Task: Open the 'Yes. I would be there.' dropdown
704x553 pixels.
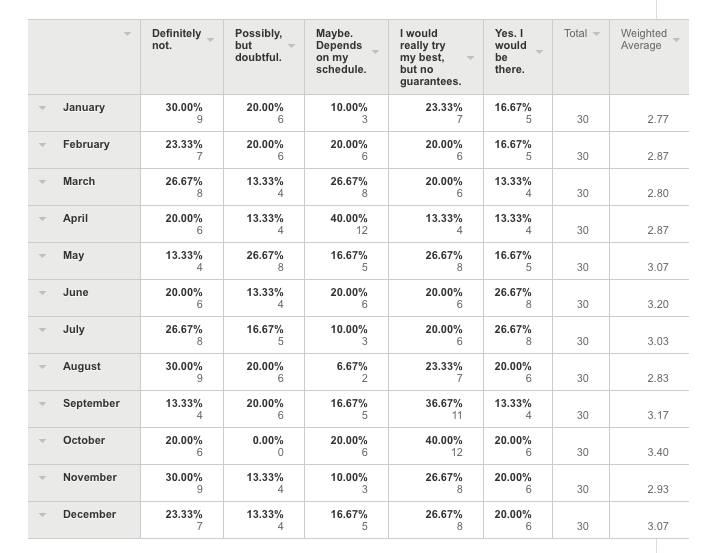Action: pos(540,51)
